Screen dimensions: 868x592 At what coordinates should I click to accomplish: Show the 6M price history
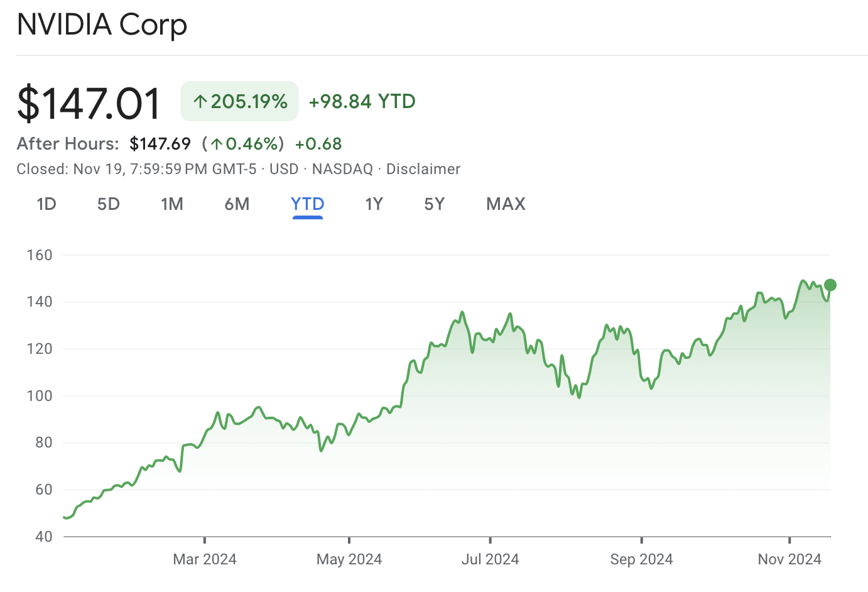[237, 204]
